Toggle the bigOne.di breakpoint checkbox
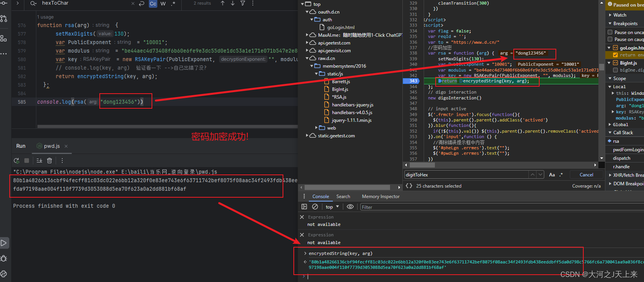 [x=615, y=70]
